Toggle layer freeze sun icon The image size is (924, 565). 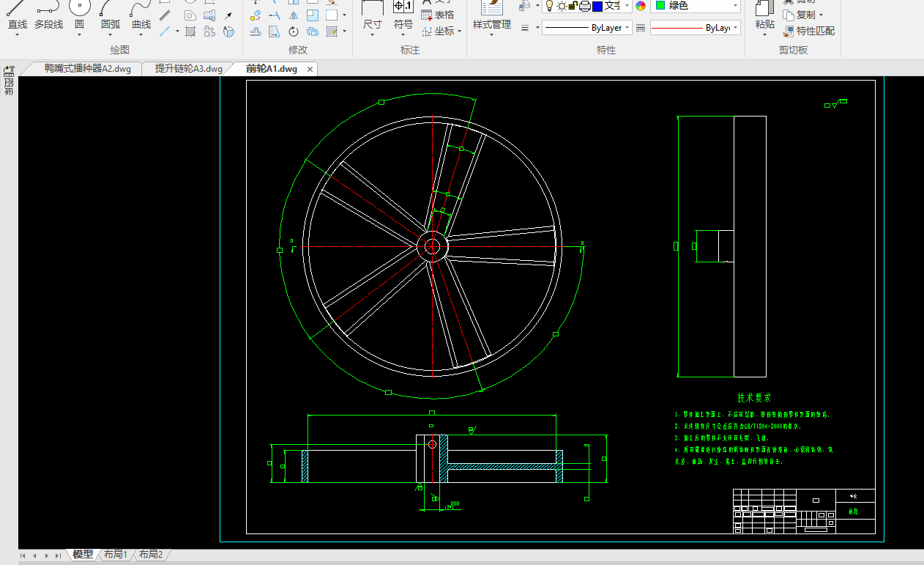tap(562, 6)
